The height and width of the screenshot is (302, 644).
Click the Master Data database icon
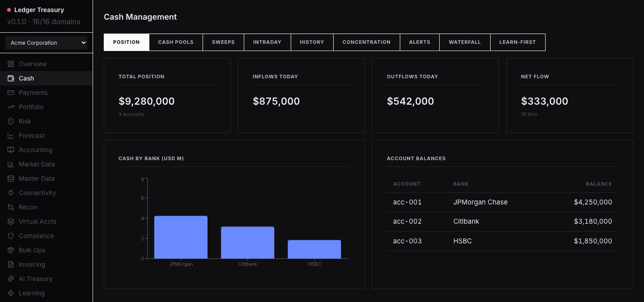point(11,179)
